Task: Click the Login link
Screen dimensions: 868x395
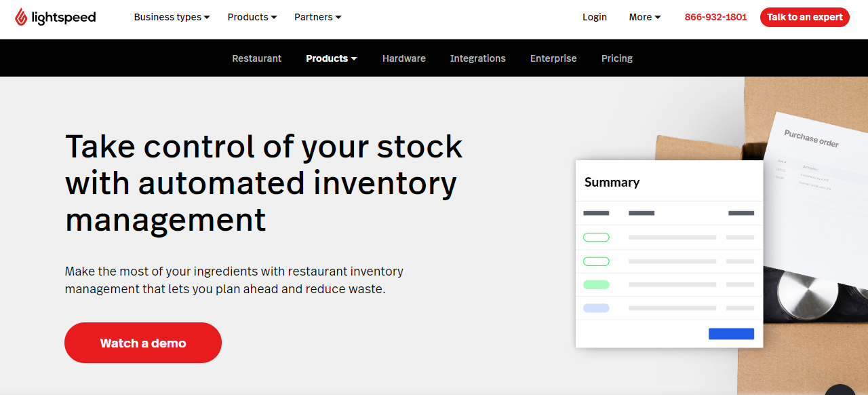Action: coord(595,17)
